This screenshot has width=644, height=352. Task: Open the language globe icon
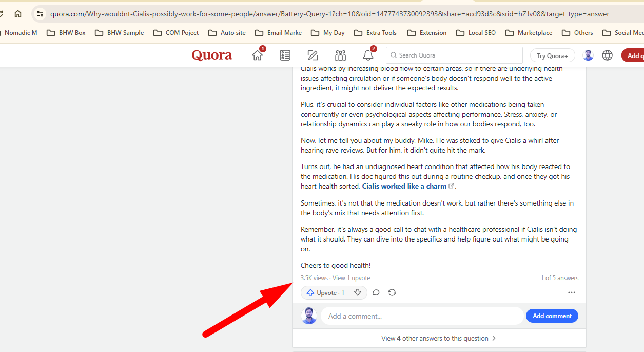tap(608, 55)
